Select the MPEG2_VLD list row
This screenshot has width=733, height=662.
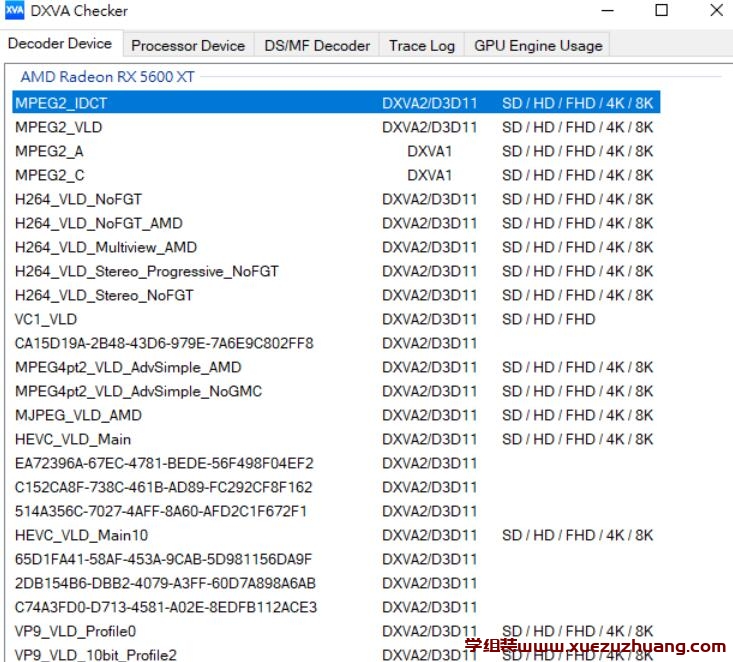58,127
